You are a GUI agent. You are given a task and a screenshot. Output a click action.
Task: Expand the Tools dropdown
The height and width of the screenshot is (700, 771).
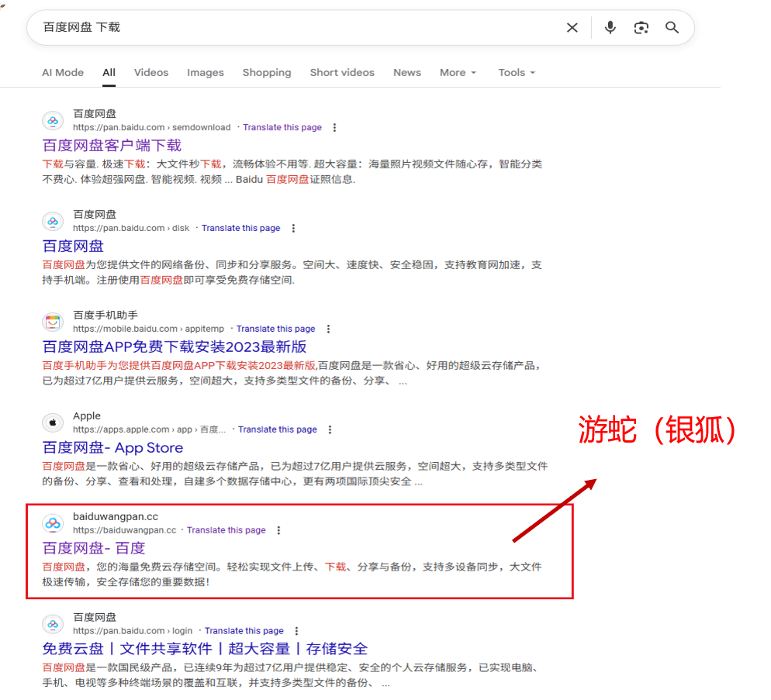(x=517, y=73)
